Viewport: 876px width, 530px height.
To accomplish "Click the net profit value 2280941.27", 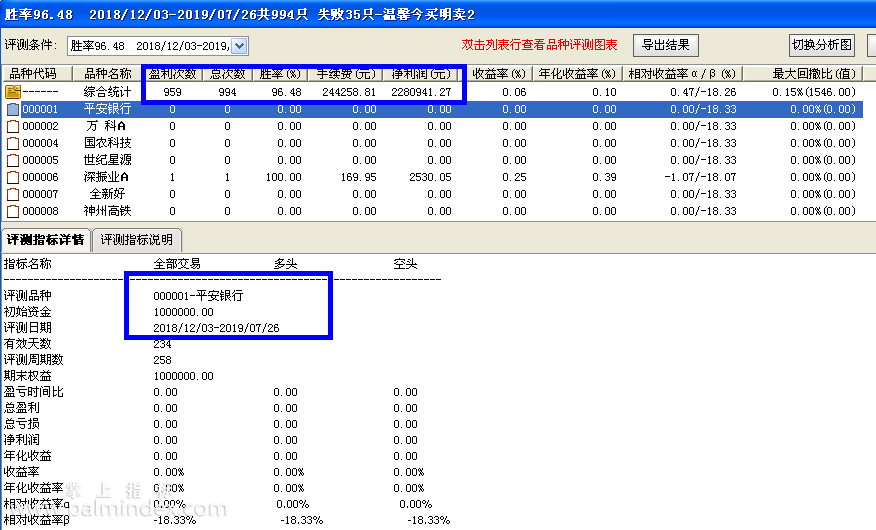I will click(421, 92).
